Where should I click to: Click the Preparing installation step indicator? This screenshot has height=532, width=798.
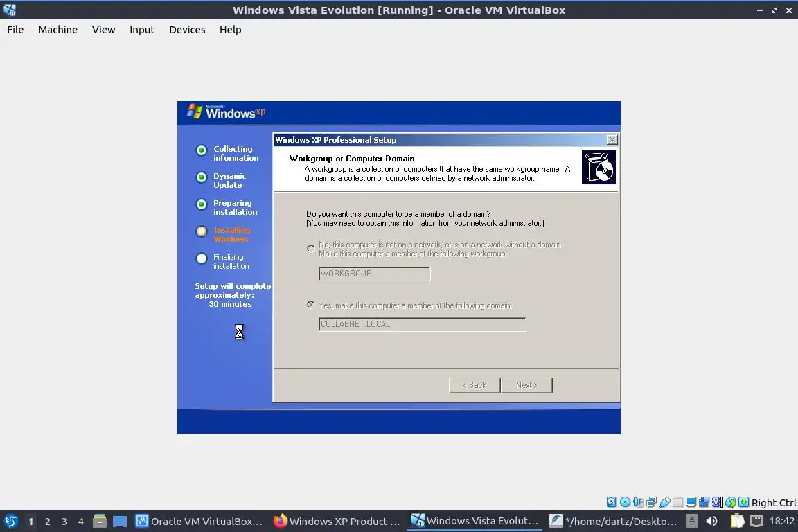coord(227,207)
